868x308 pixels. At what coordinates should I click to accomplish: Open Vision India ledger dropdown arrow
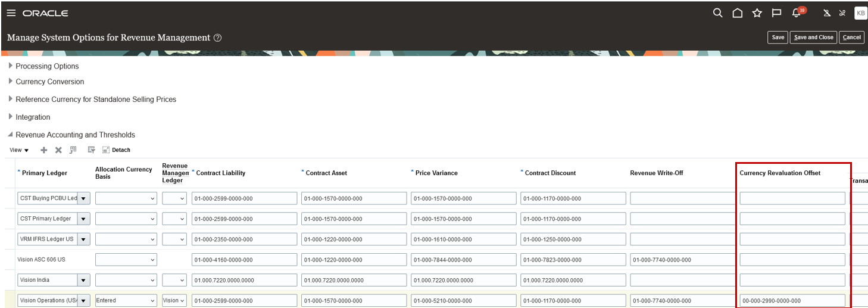coord(84,280)
